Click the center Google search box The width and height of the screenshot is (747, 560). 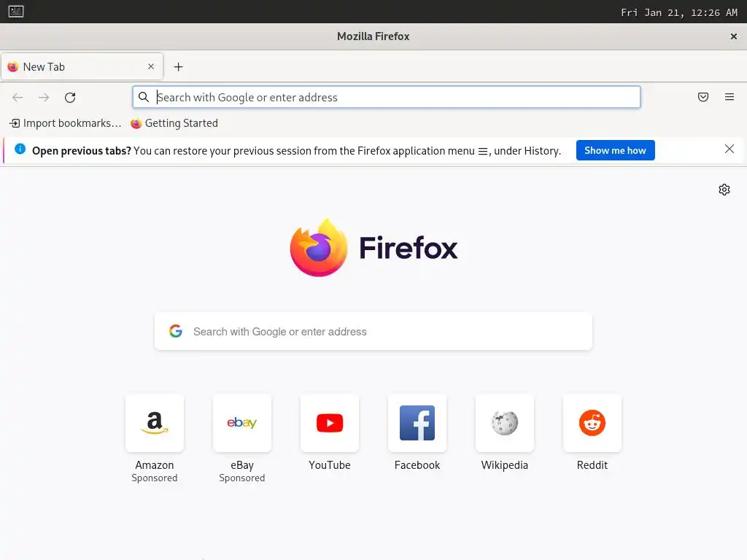[x=373, y=332]
